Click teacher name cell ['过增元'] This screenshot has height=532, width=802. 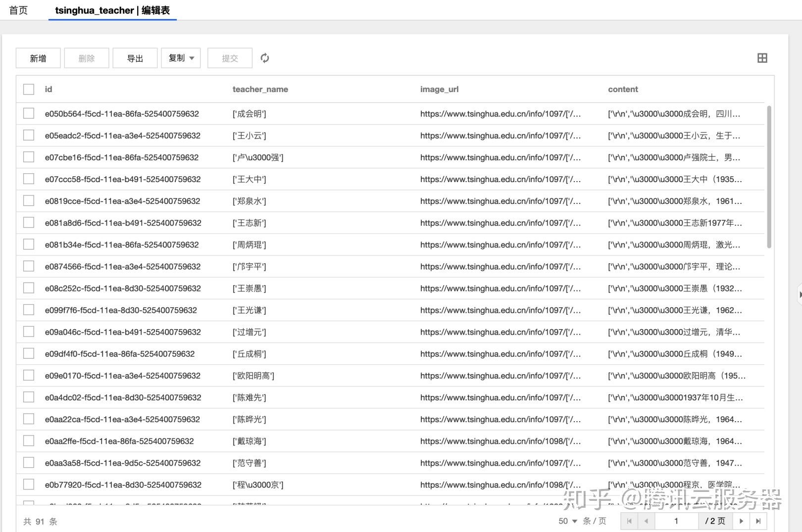click(x=249, y=332)
